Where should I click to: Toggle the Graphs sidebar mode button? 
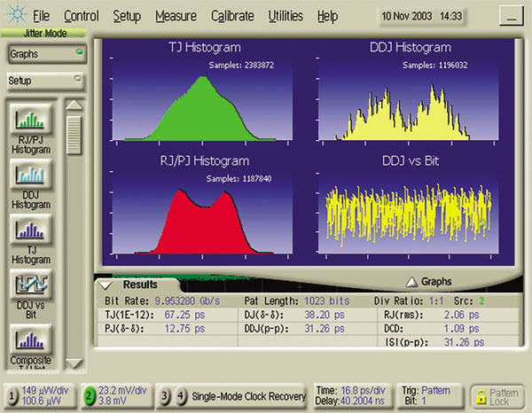(x=46, y=54)
